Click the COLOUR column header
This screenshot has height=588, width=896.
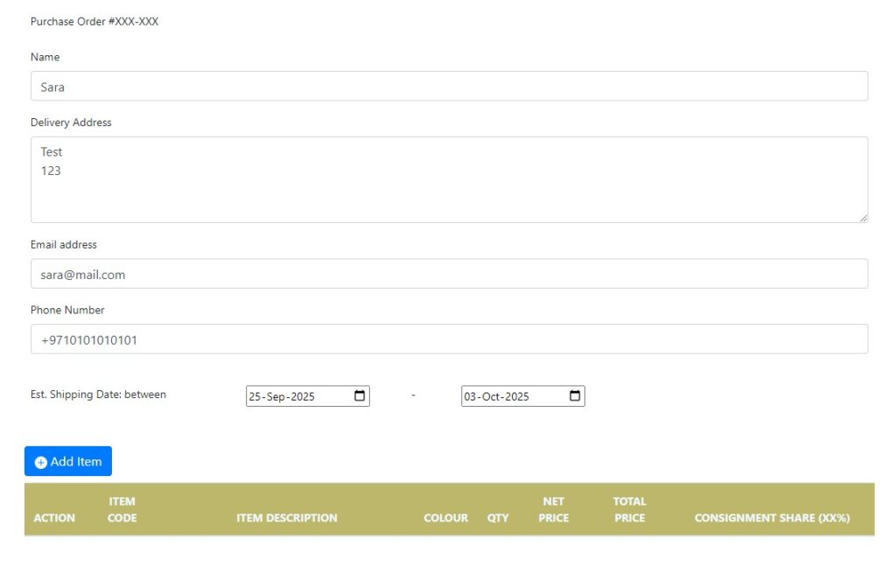click(445, 518)
